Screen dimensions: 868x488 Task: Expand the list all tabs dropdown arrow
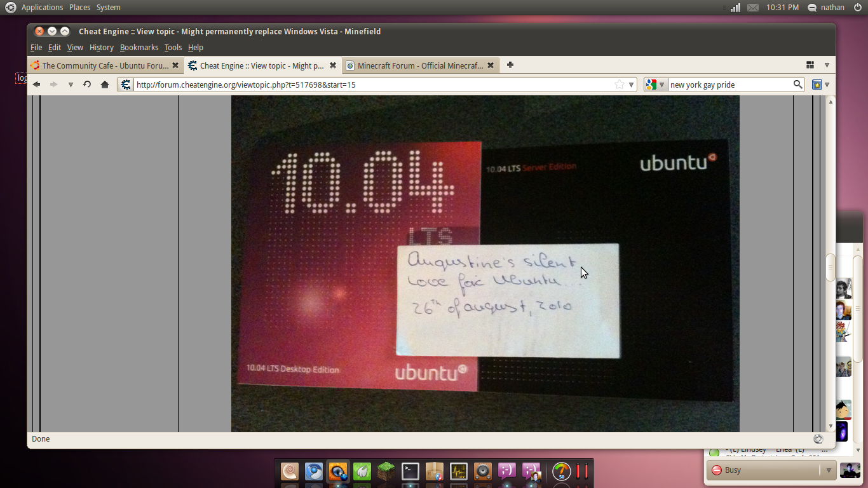pos(827,65)
